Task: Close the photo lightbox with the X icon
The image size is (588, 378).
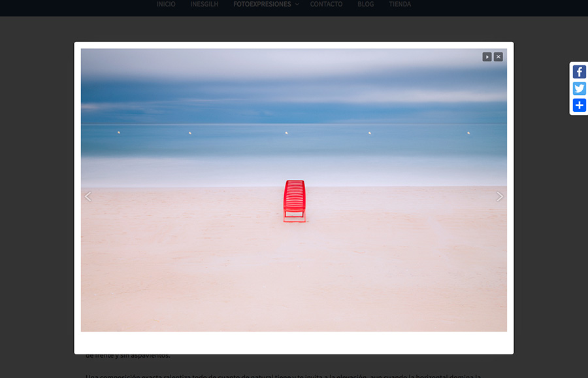Action: point(498,57)
